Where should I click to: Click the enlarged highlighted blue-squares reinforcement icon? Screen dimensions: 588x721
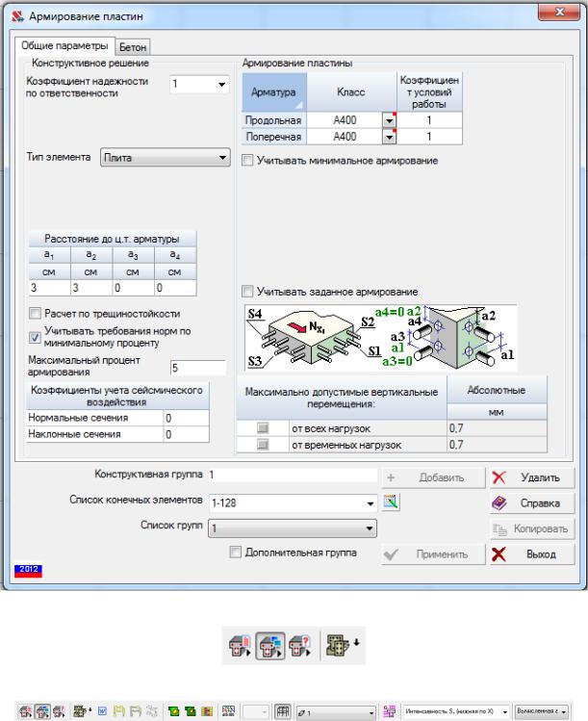click(x=269, y=645)
